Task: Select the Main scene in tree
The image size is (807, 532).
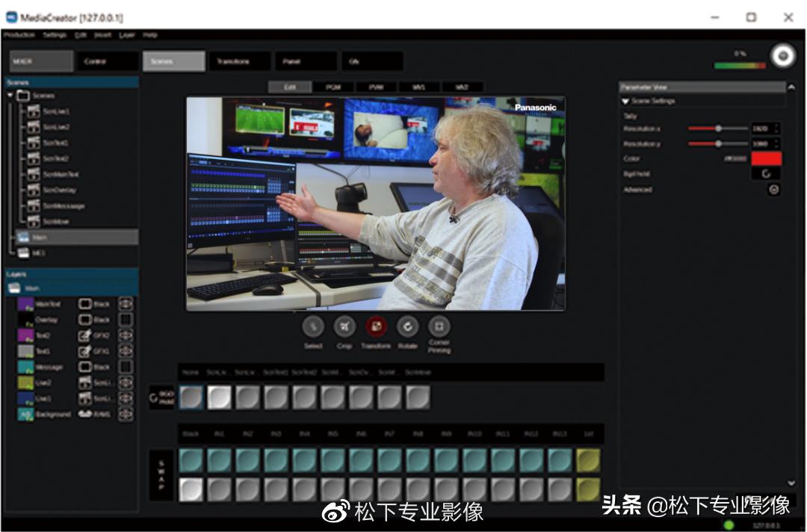Action: tap(77, 237)
